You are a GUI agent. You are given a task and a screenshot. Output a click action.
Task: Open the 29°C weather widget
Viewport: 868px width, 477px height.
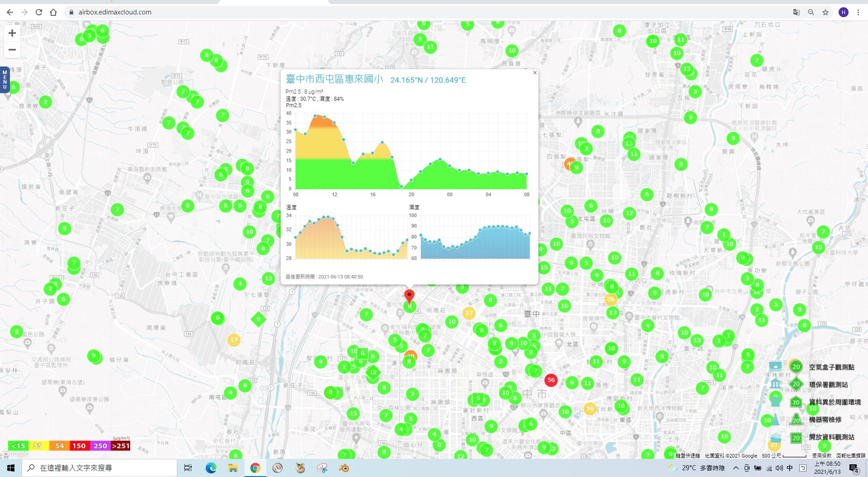click(696, 468)
